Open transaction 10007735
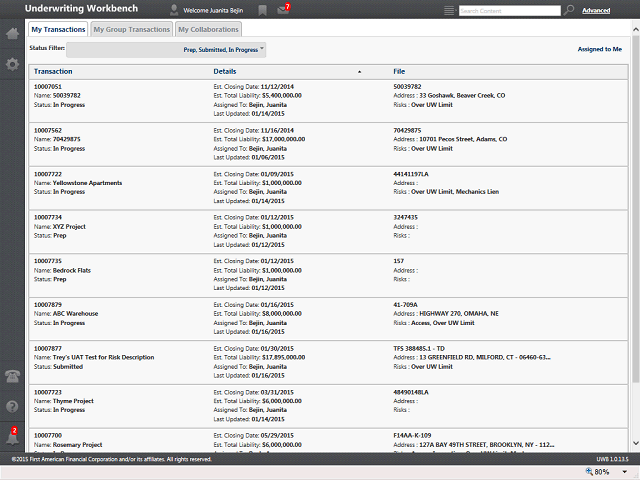This screenshot has width=640, height=480. point(48,261)
